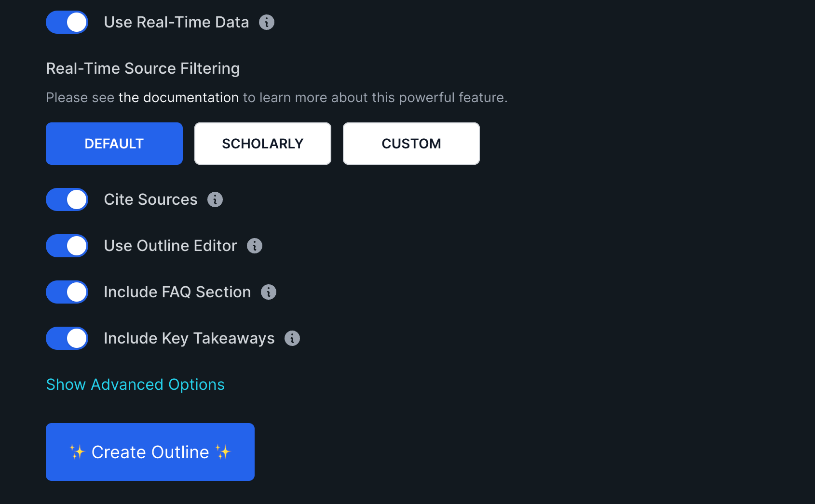Click the 'Include Key Takeaways' label text
815x504 pixels.
pos(189,338)
